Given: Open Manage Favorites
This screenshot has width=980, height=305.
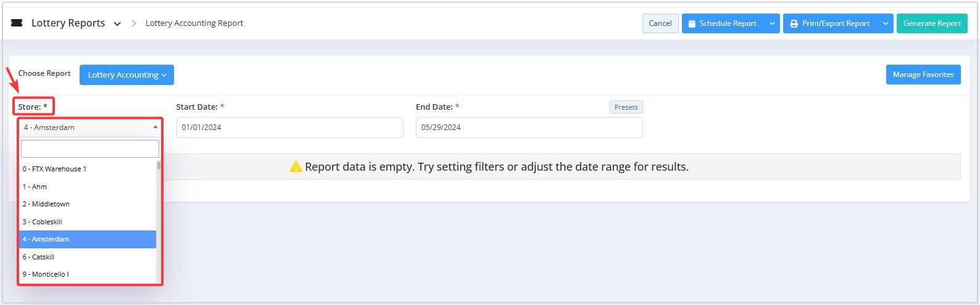Looking at the screenshot, I should pyautogui.click(x=923, y=75).
